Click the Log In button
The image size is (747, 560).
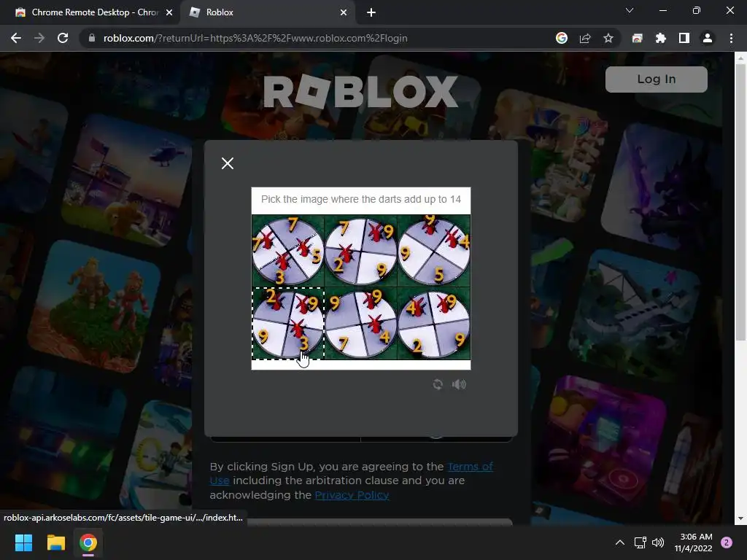(656, 79)
